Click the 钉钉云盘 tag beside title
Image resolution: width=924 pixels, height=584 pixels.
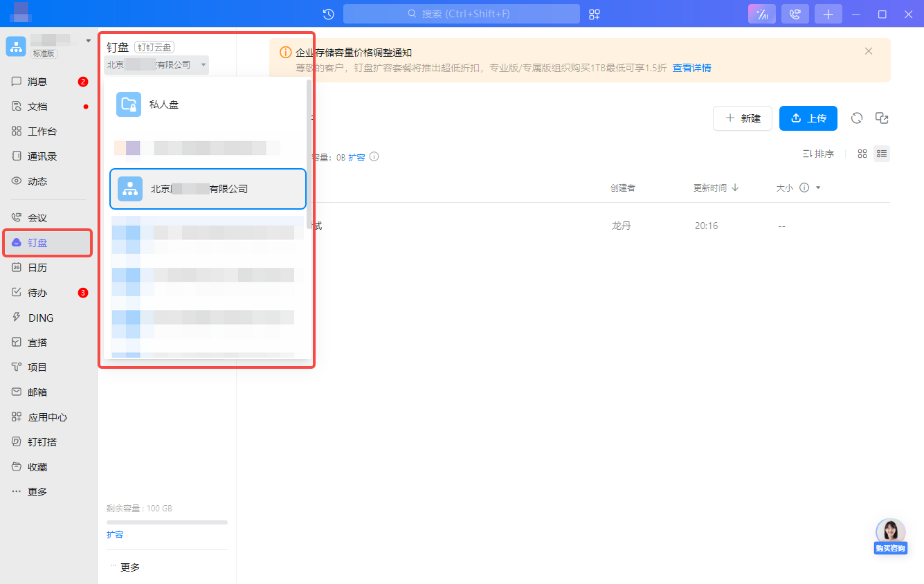pos(154,47)
